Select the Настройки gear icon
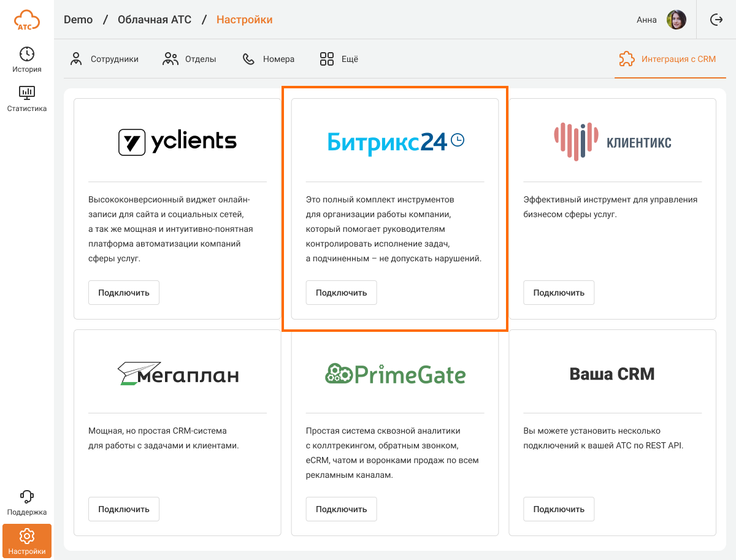The image size is (736, 560). pyautogui.click(x=27, y=536)
